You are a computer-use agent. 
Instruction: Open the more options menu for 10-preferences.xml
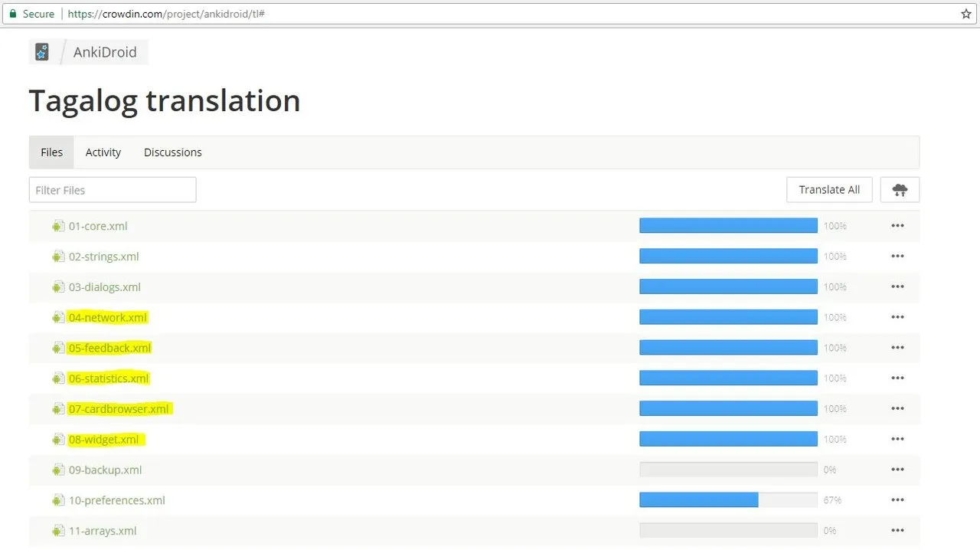point(897,500)
